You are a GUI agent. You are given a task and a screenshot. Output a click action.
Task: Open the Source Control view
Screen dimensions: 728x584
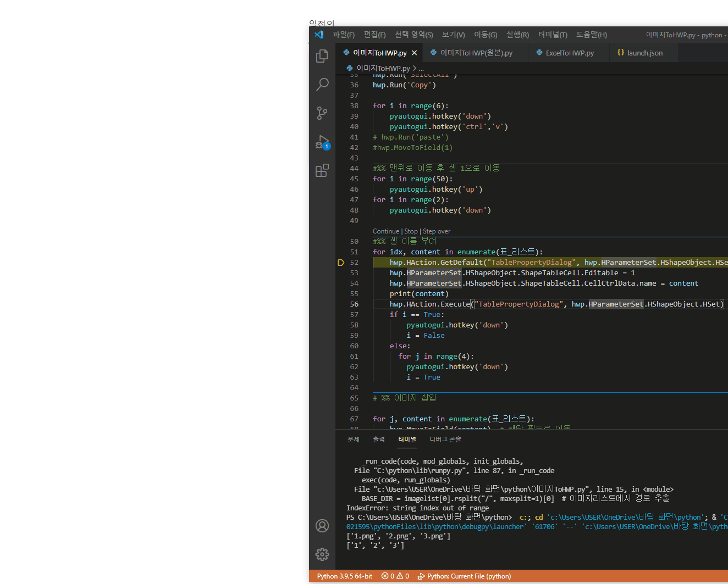click(322, 113)
